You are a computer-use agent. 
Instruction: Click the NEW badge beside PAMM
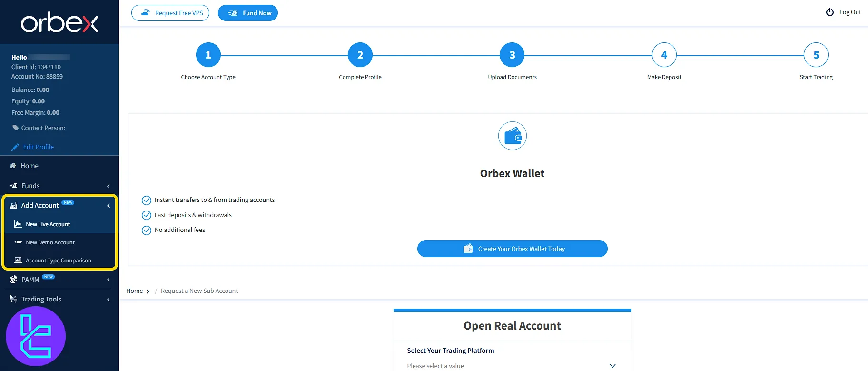pos(49,277)
